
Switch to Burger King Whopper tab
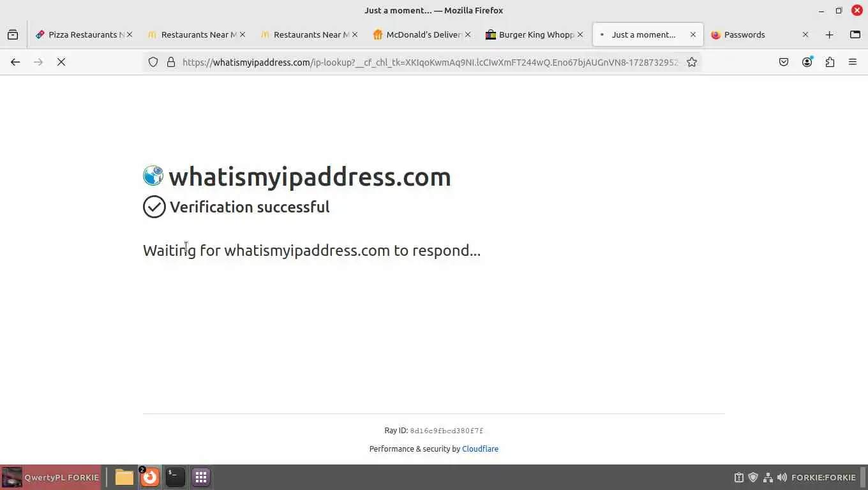tap(534, 34)
